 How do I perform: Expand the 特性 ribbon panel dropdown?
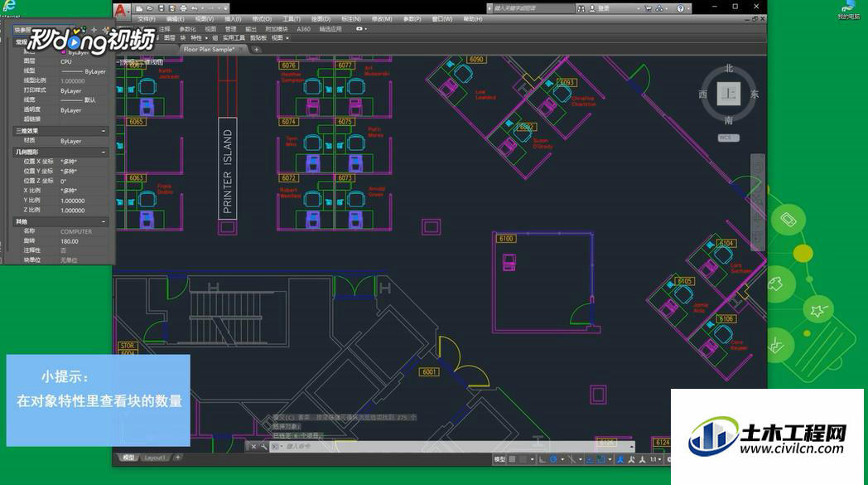coord(206,37)
